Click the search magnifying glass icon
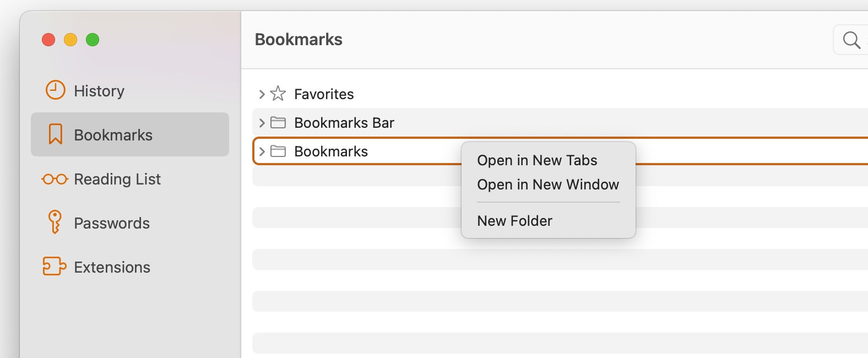The width and height of the screenshot is (868, 358). click(851, 40)
